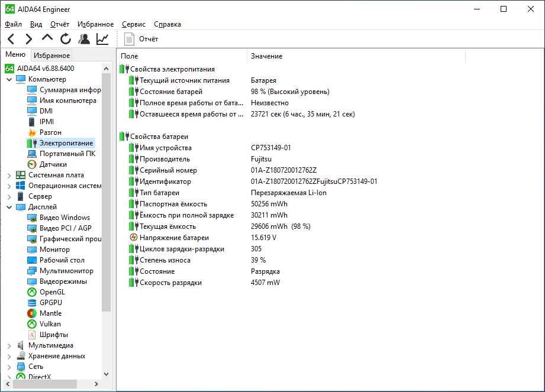Click the Разгон flame icon
545x392 pixels.
click(32, 132)
